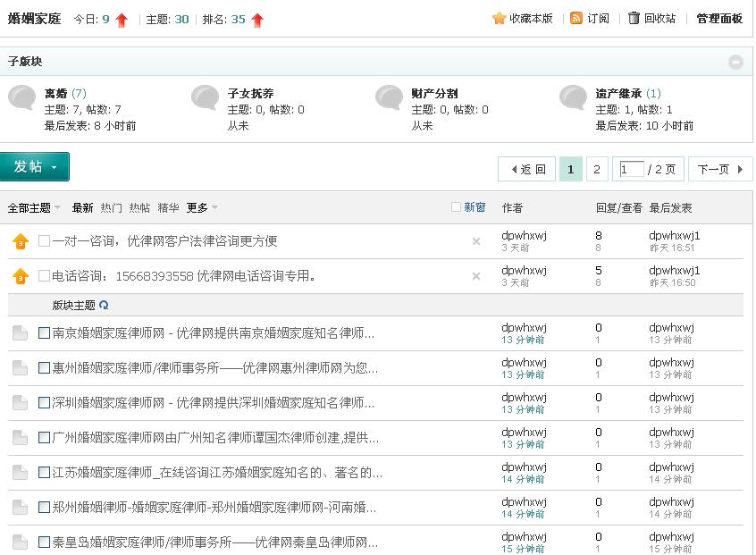756x555 pixels.
Task: Switch to the 精华 tab
Action: pyautogui.click(x=168, y=206)
